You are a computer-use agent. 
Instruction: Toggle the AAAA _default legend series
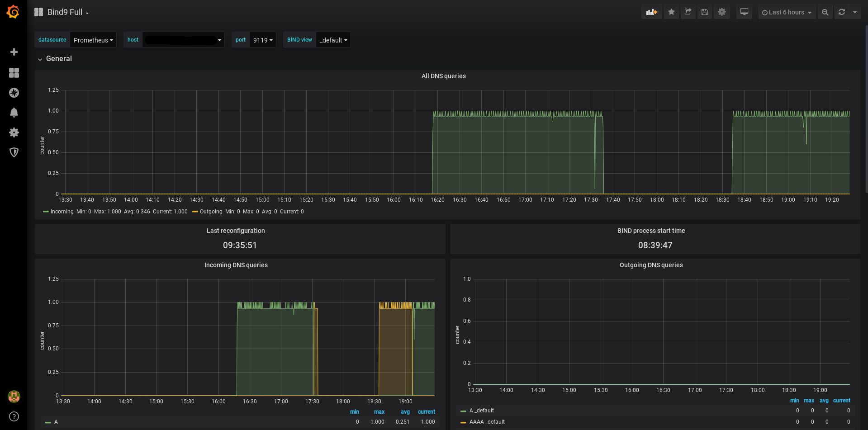[487, 422]
